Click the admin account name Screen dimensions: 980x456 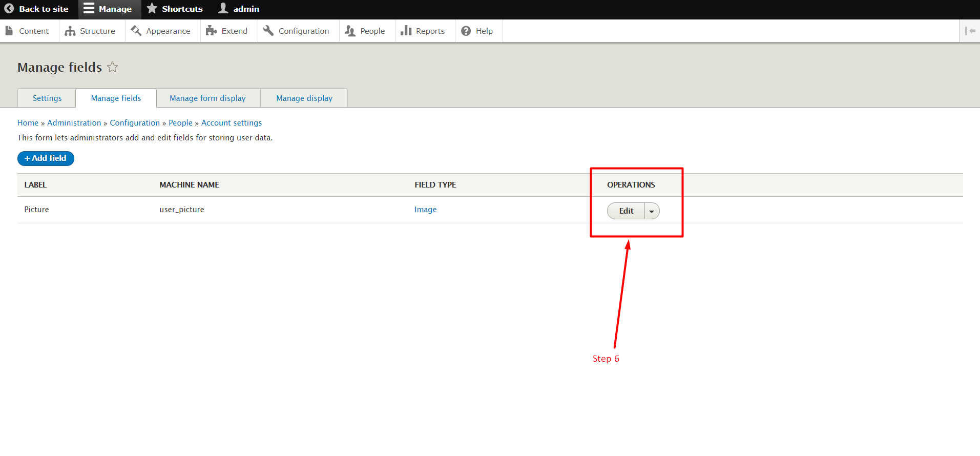(246, 9)
